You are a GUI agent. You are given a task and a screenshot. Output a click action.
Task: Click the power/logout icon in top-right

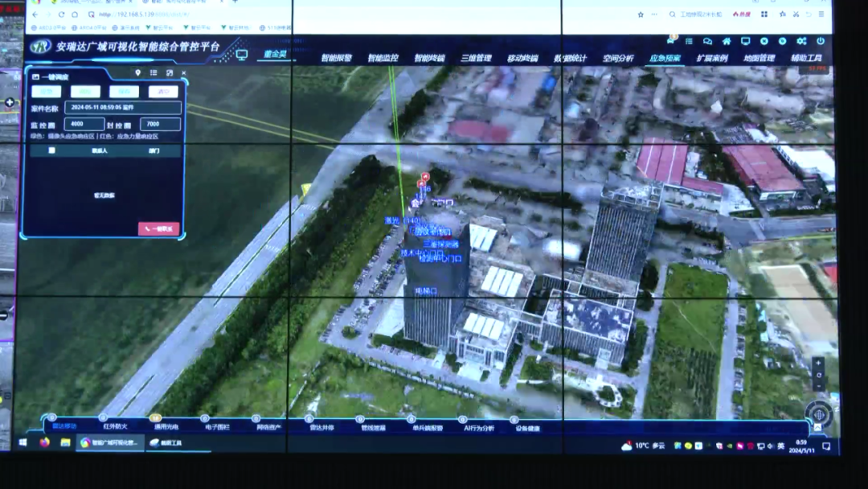pyautogui.click(x=820, y=41)
